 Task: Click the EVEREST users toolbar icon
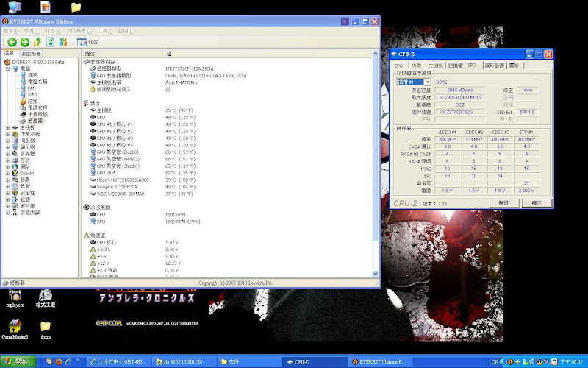(63, 42)
